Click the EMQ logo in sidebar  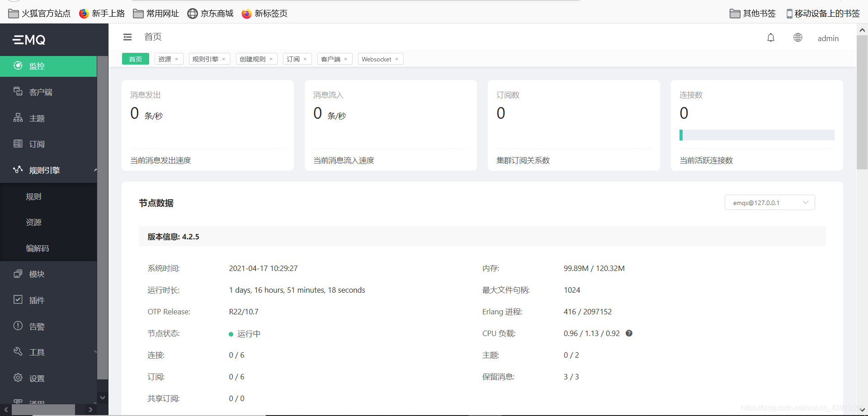coord(29,40)
